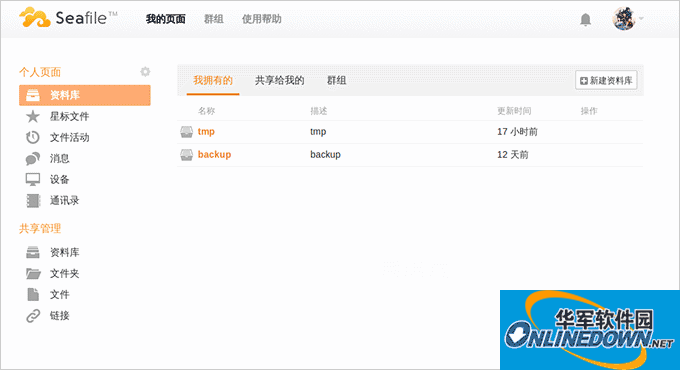
Task: Open 文件 under 共享管理
Action: tap(59, 295)
